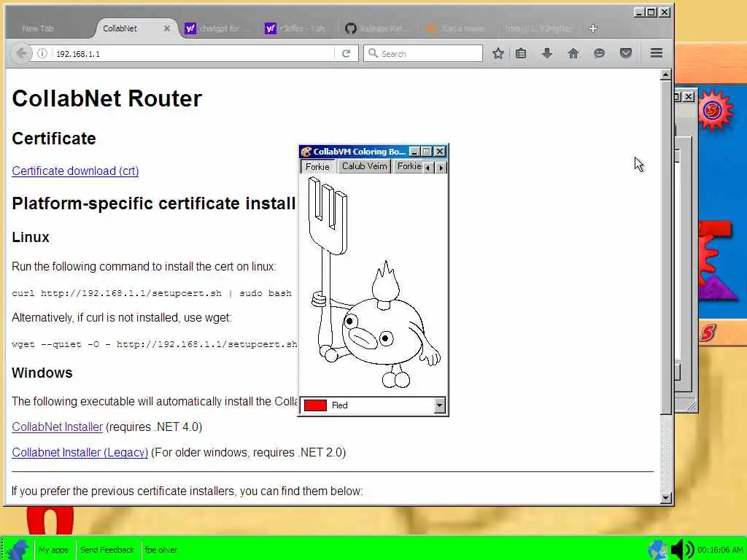Click the volume speaker tray icon
The image size is (747, 560).
pos(682,550)
